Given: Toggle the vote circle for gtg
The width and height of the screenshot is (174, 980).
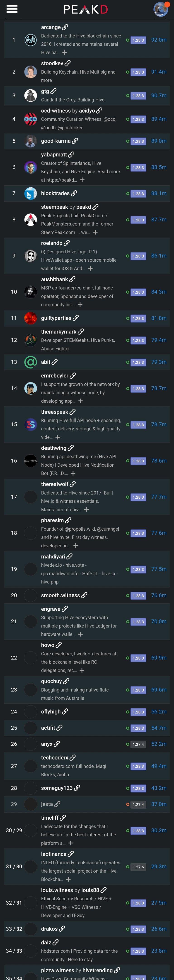Looking at the screenshot, I should point(128,96).
